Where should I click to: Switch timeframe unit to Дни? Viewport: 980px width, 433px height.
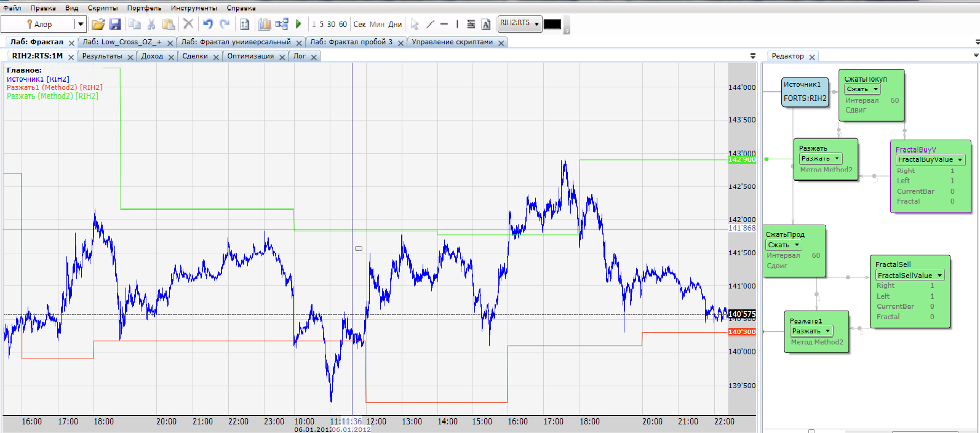coord(395,25)
